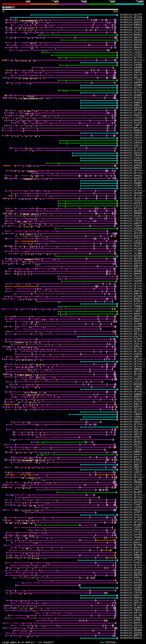This screenshot has height=644, width=146.
Task: Open hit UniRef100_B9RKQ3
Action: pos(131,25)
